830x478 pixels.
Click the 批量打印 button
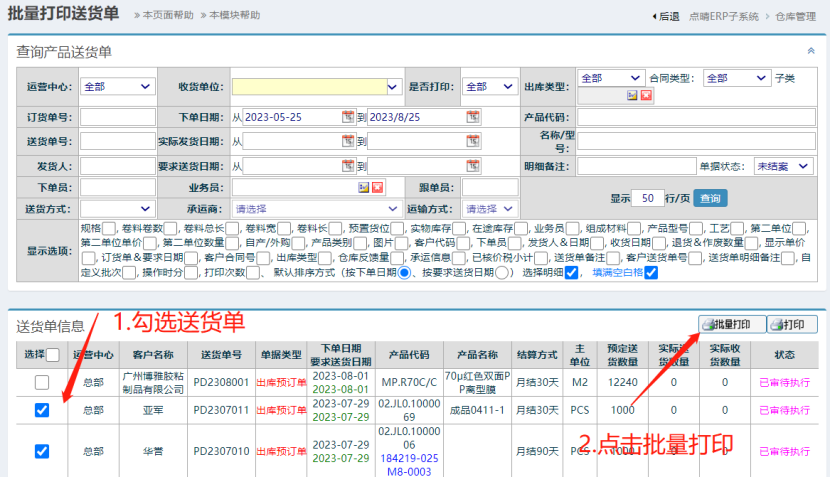coord(732,324)
